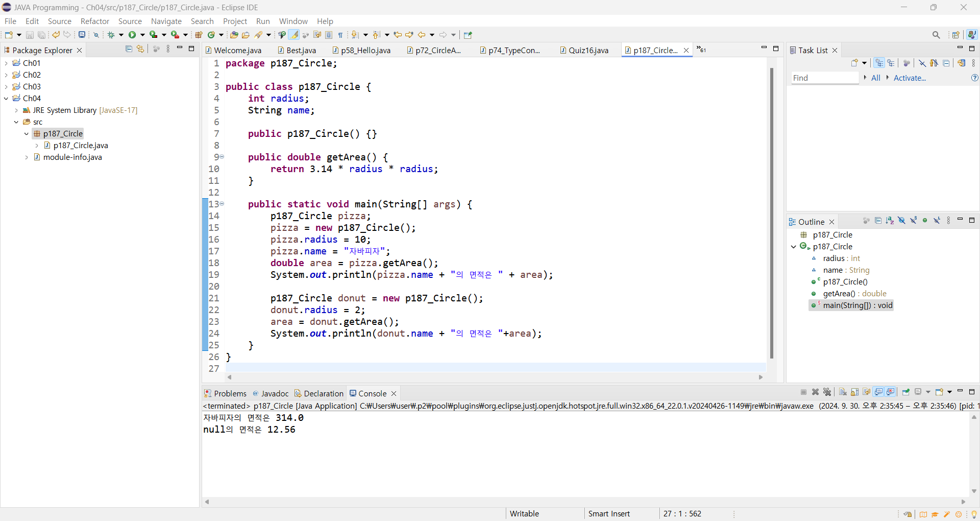980x521 pixels.
Task: Click the Debug bug icon
Action: click(x=111, y=35)
